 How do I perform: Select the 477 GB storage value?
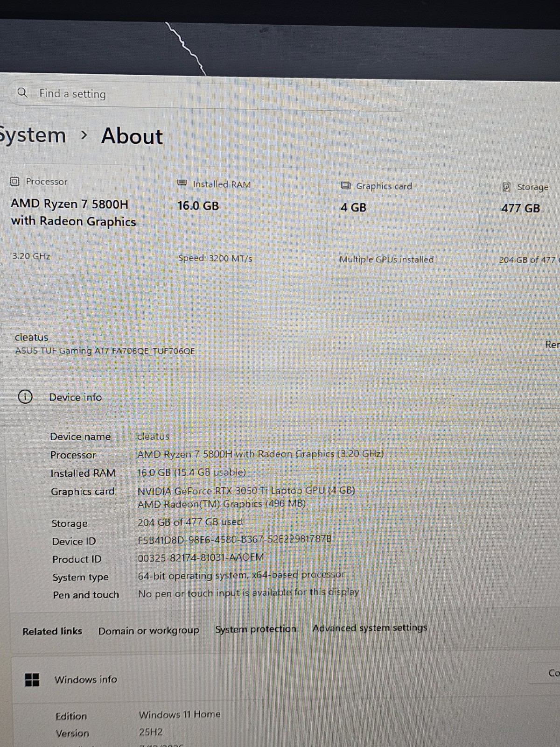click(x=520, y=208)
